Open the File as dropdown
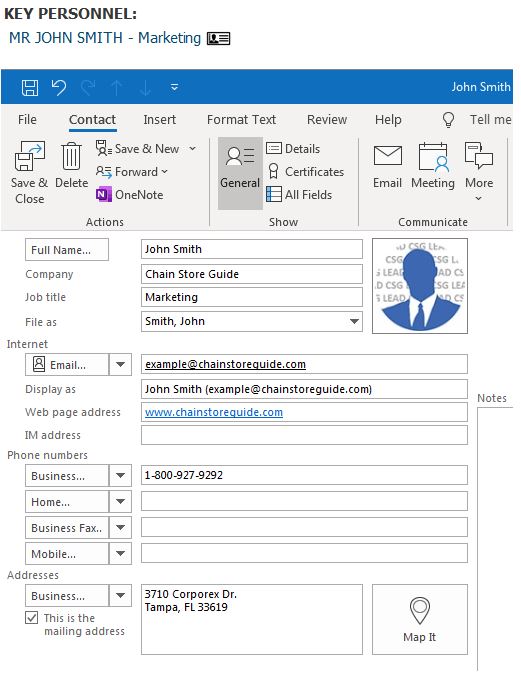The height and width of the screenshot is (693, 521). coord(354,321)
